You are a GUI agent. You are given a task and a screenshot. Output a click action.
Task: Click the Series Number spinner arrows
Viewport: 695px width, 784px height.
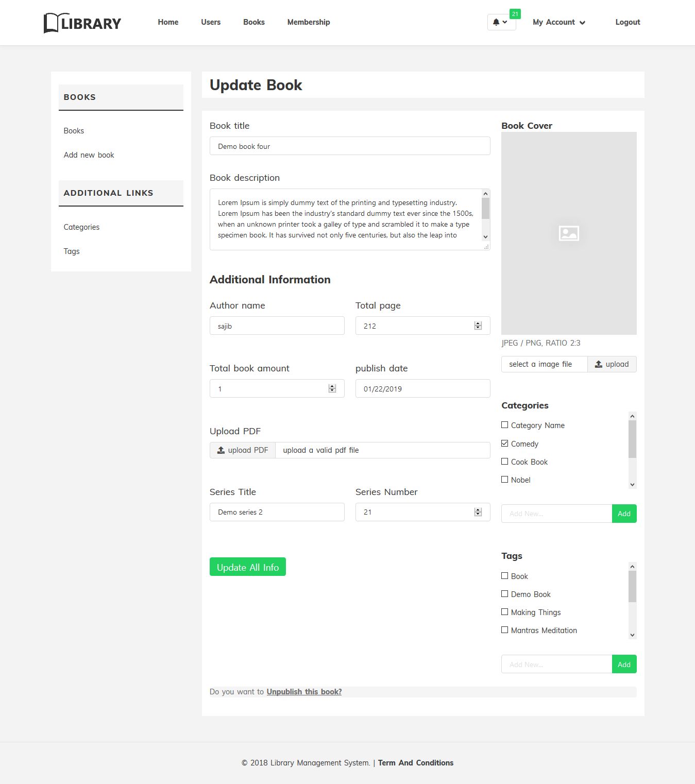pos(478,512)
